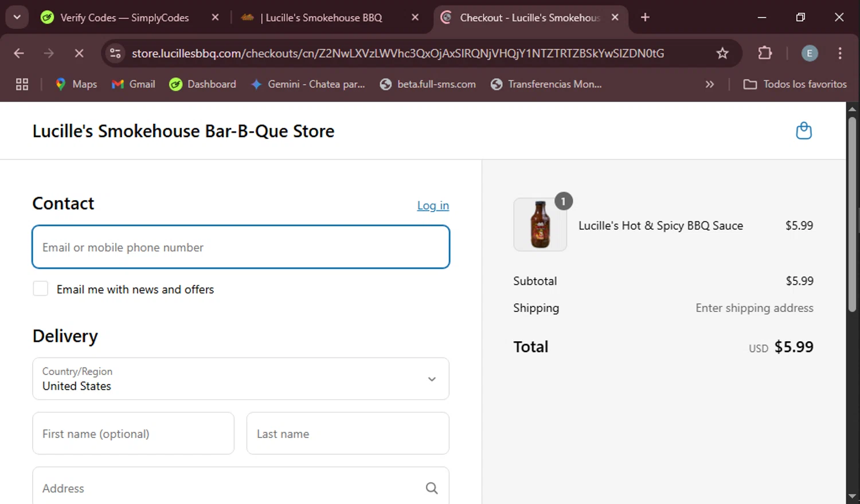Open the beta.full-sms.com bookmark
This screenshot has height=504, width=860.
[428, 84]
